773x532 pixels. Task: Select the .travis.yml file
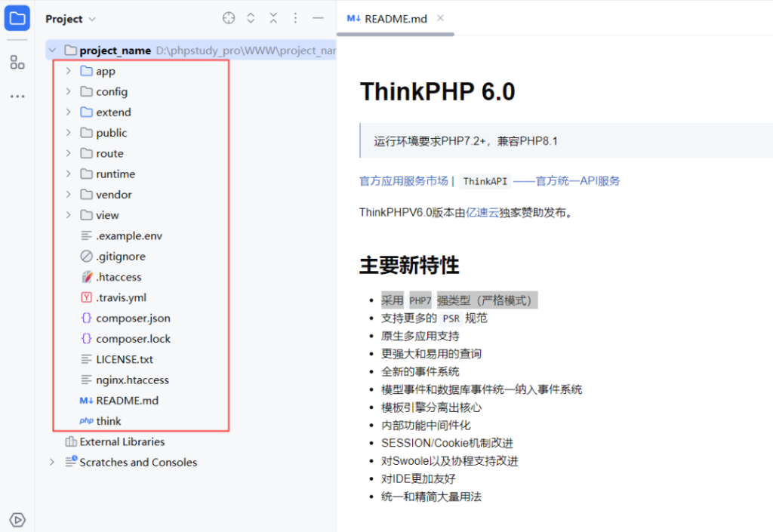(x=121, y=297)
